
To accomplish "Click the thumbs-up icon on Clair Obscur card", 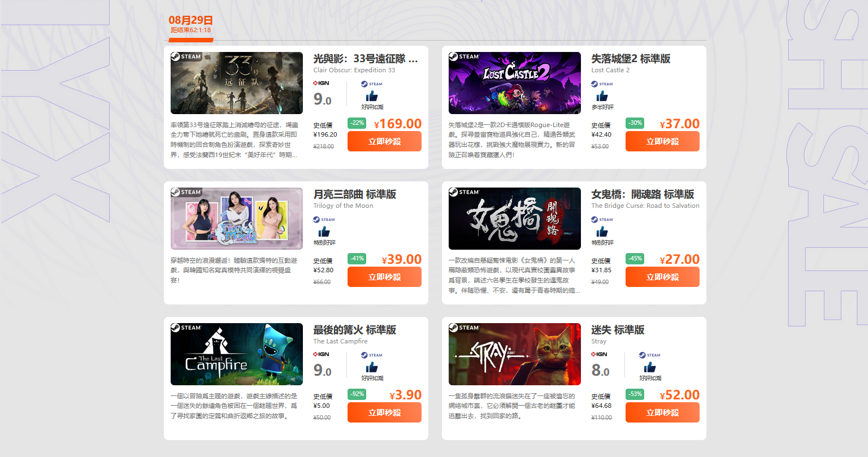I will pyautogui.click(x=372, y=97).
